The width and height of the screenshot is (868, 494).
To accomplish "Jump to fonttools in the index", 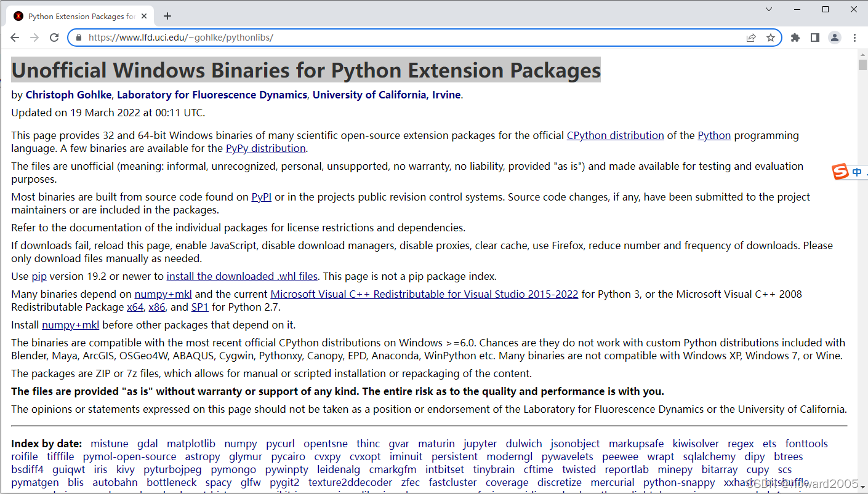I will [806, 444].
